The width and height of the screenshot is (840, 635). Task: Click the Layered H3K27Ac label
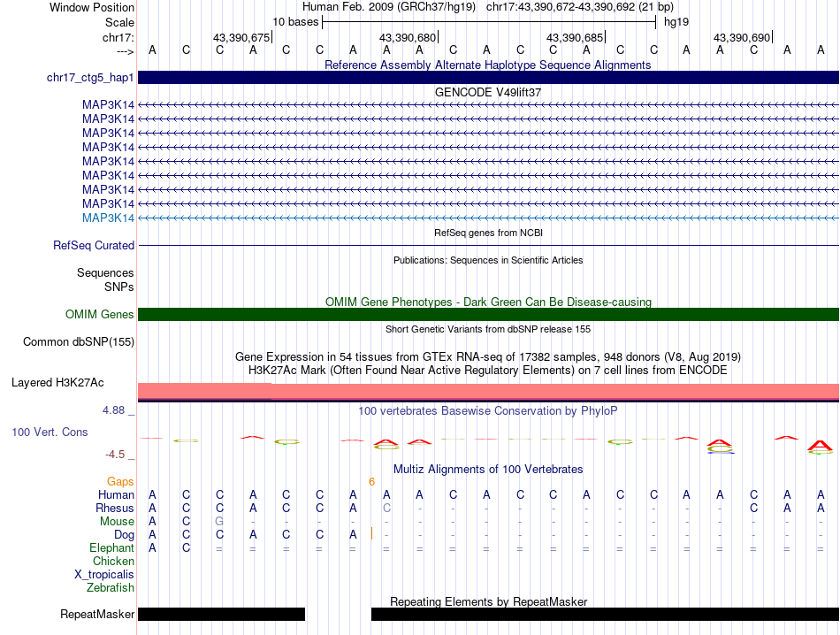coord(57,383)
